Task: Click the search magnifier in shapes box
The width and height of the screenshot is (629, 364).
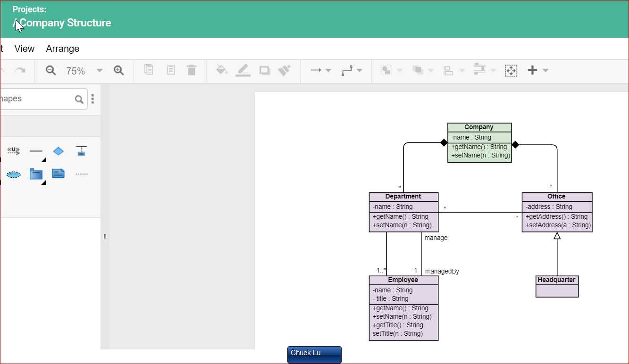Action: coord(79,99)
